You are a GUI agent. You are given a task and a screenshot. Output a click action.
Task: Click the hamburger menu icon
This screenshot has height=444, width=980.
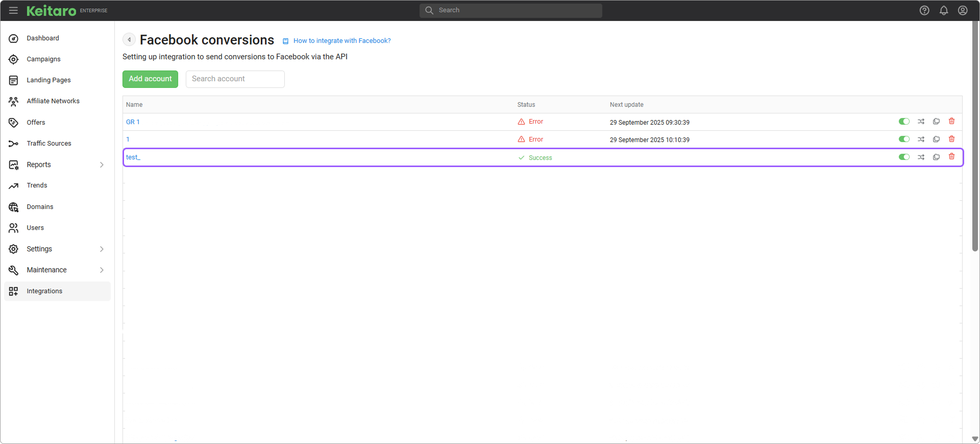[x=13, y=10]
